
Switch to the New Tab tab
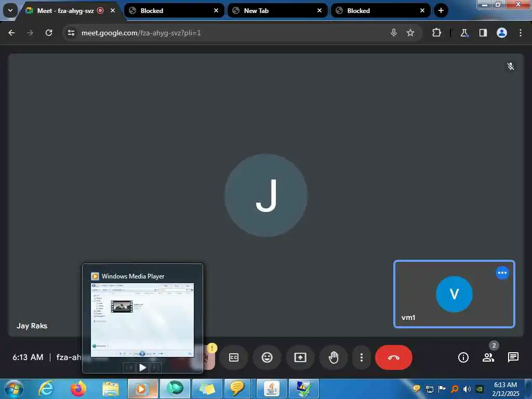(277, 10)
